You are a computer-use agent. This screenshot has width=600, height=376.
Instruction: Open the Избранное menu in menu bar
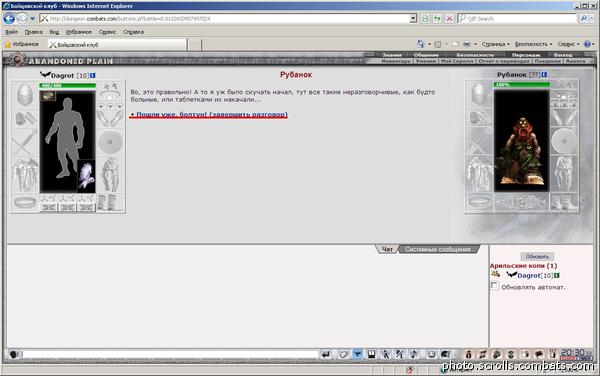[78, 32]
